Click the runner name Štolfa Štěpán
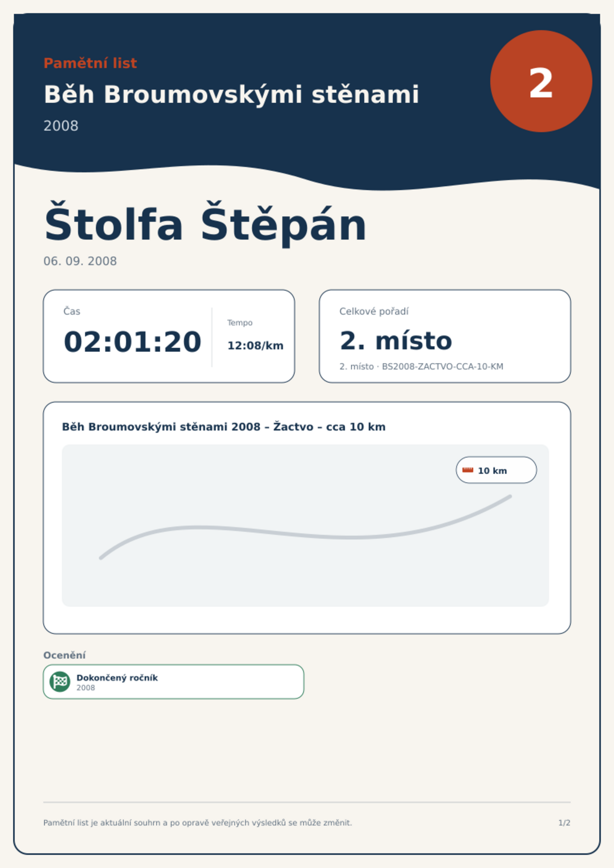The image size is (614, 868). coord(205,224)
